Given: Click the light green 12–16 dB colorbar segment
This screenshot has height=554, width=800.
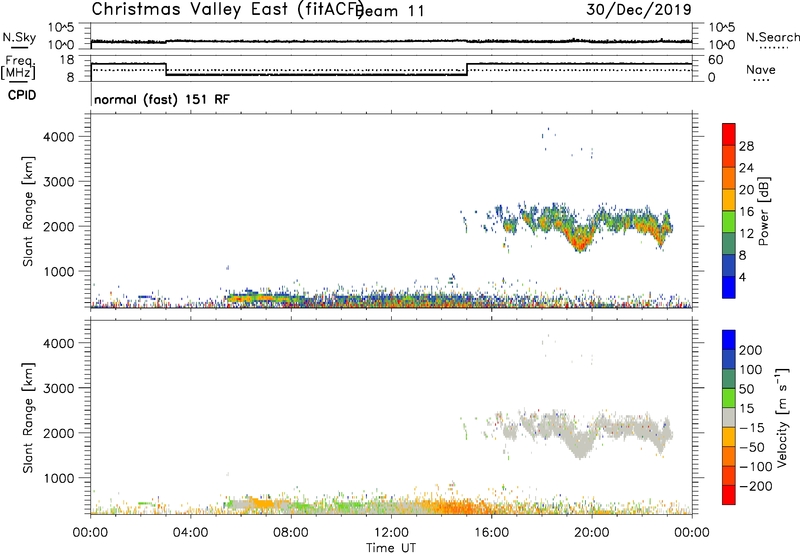Looking at the screenshot, I should click(729, 222).
